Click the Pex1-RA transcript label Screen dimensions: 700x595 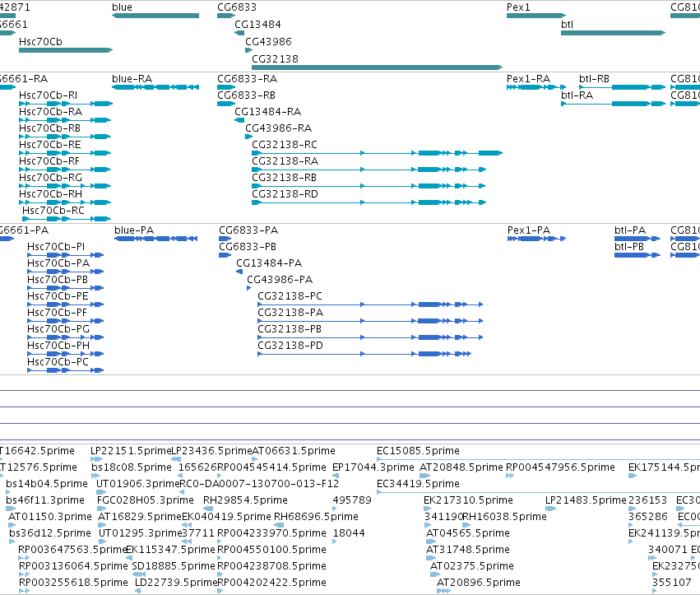point(529,79)
